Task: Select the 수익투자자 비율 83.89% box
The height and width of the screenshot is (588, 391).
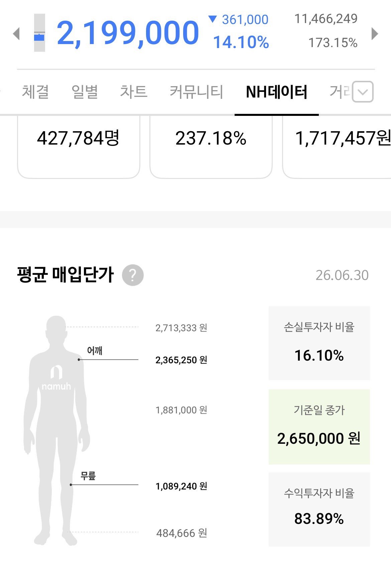Action: [x=319, y=510]
